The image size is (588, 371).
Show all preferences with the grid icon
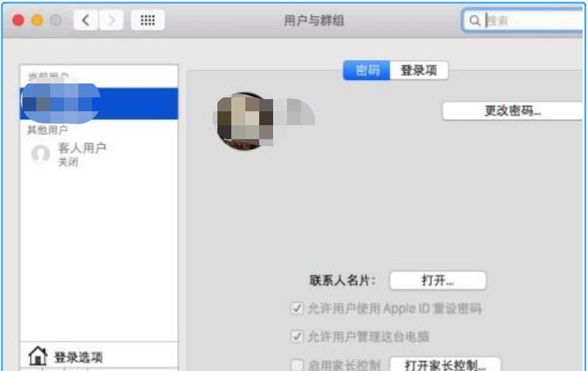point(148,20)
